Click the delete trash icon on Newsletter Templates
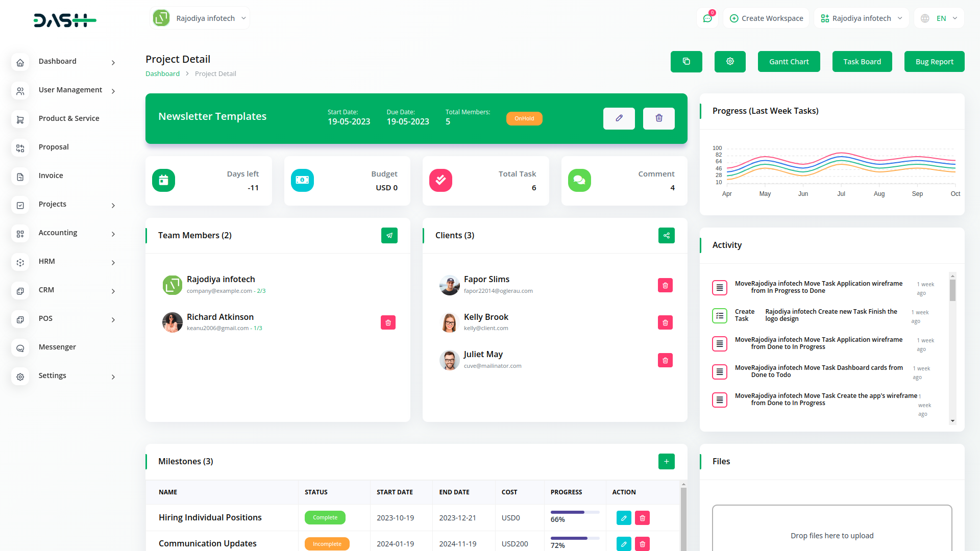Screen dimensions: 980x551 click(x=658, y=118)
